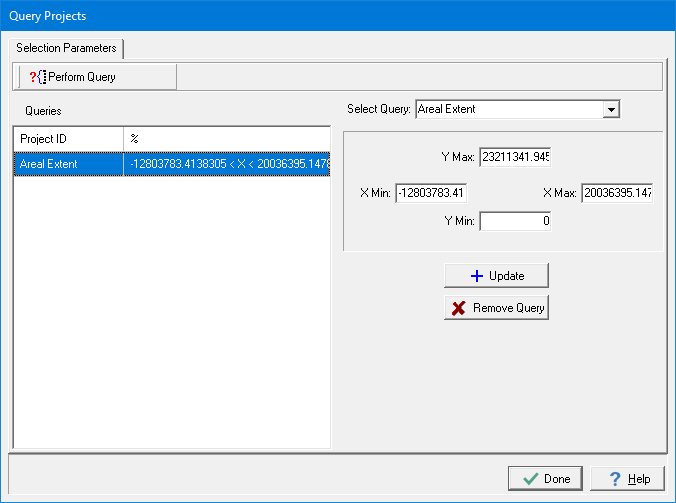
Task: Click the Select Query box showing Areal Extent
Action: pyautogui.click(x=508, y=109)
